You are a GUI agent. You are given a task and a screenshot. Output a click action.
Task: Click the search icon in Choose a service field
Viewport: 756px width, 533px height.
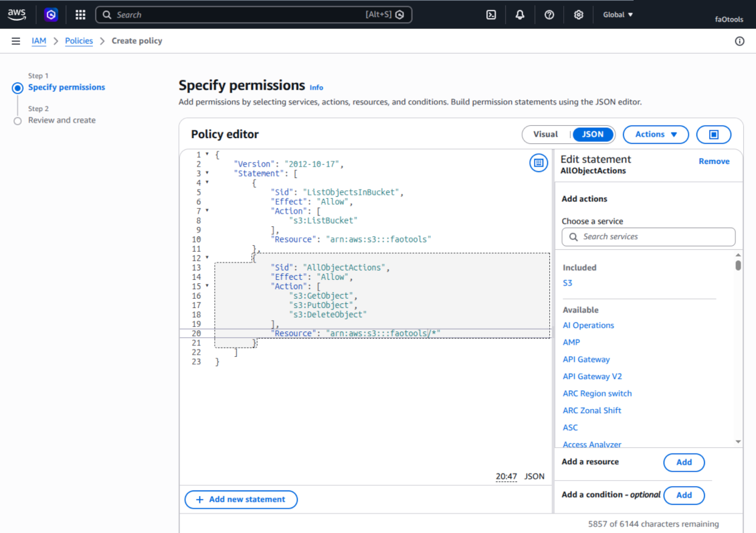573,237
